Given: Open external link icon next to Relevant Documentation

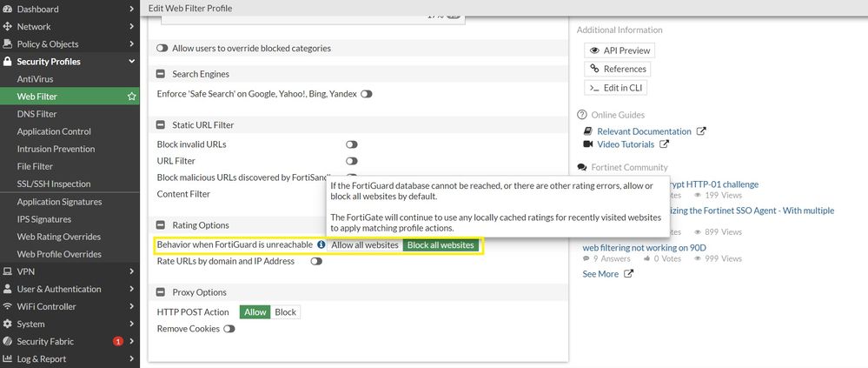Looking at the screenshot, I should pos(701,131).
